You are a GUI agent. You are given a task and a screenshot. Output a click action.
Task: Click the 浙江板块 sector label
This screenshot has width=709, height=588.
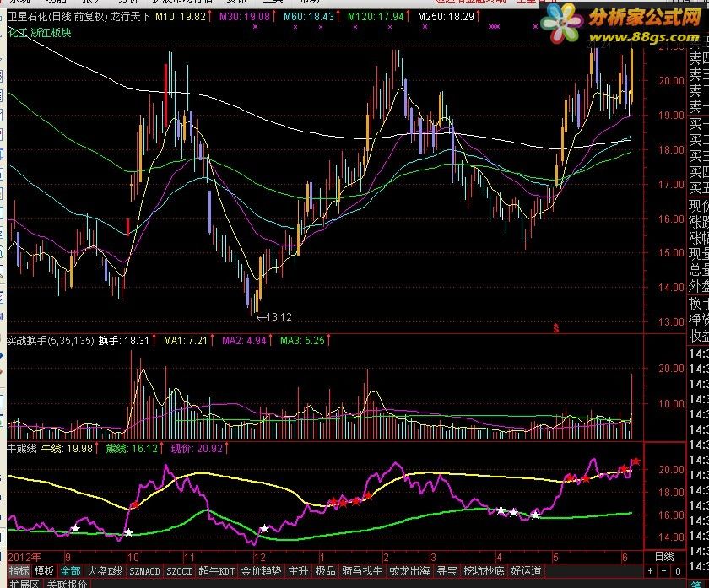point(51,33)
